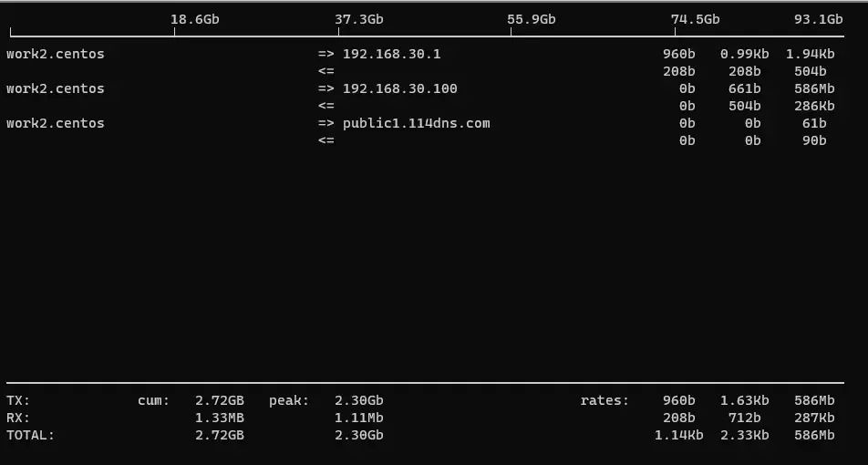The height and width of the screenshot is (465, 868).
Task: Click 586Mb in the TX rates row
Action: pos(814,401)
